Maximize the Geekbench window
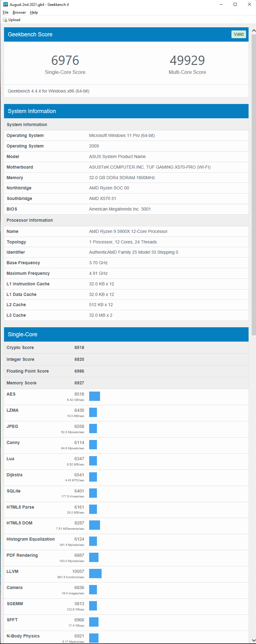This screenshot has height=644, width=256. (x=235, y=4)
